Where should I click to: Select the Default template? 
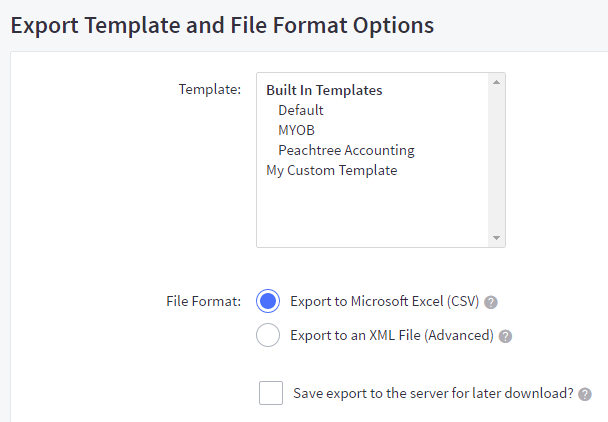301,110
